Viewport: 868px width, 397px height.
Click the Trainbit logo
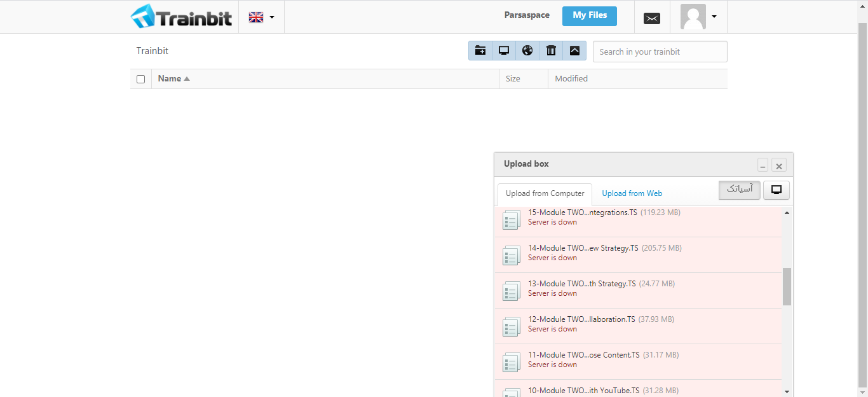(182, 17)
